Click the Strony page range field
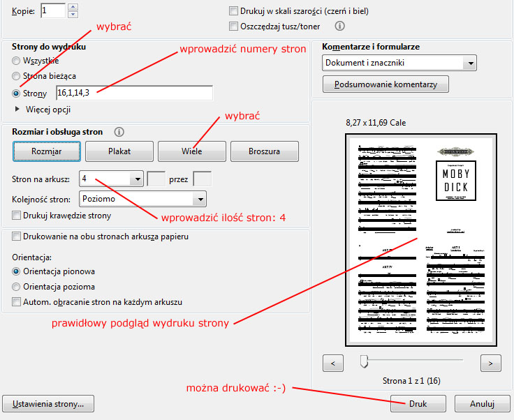This screenshot has height=420, width=514. tap(134, 93)
